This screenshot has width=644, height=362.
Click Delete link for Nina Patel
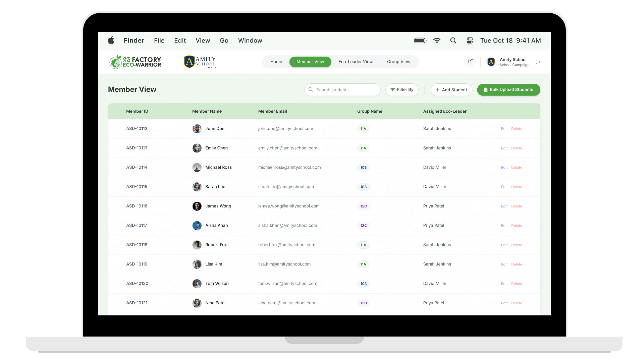pos(517,303)
